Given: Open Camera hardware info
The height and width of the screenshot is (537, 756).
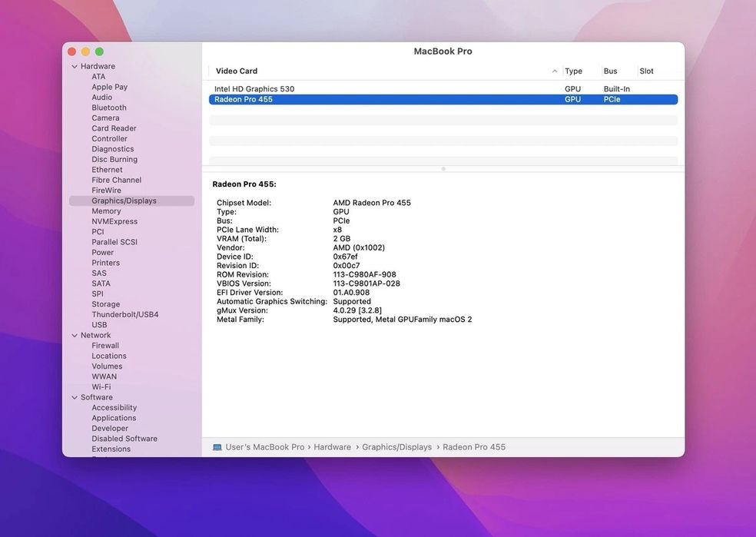Looking at the screenshot, I should [x=105, y=118].
